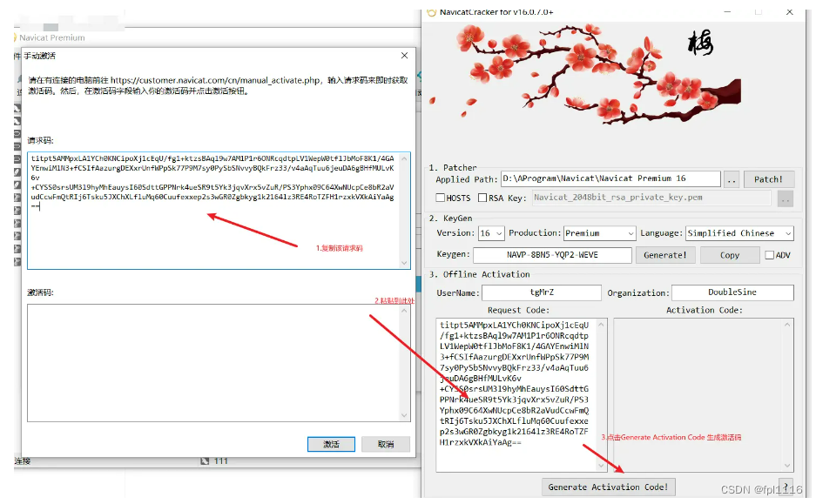Click up arrow of 激活码 text area scrollbar

(404, 311)
